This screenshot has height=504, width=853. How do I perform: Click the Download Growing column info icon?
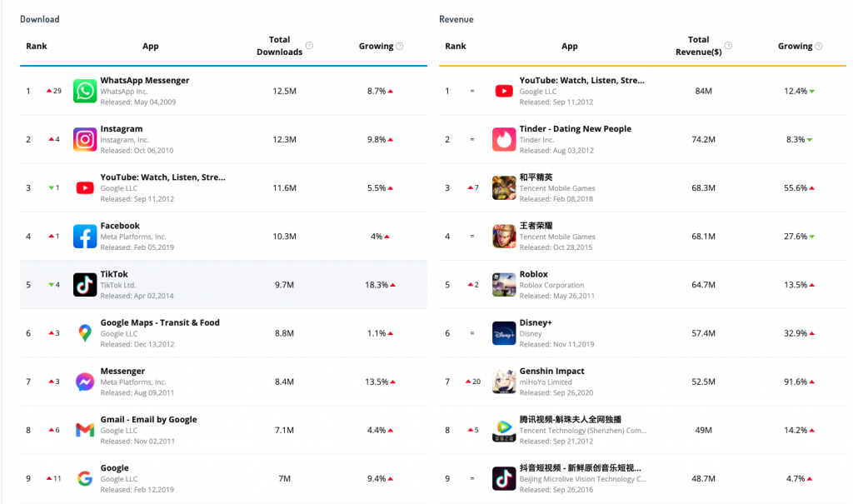pyautogui.click(x=400, y=47)
